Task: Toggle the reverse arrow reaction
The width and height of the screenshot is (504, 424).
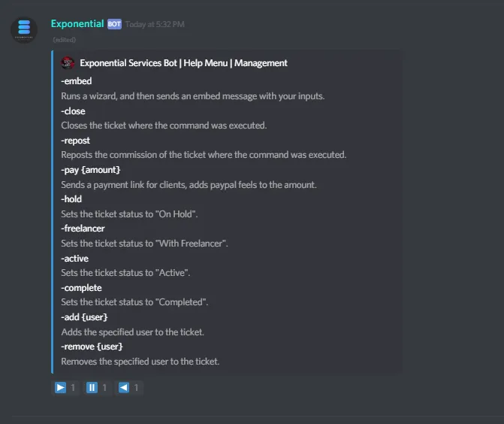Action: (x=128, y=388)
